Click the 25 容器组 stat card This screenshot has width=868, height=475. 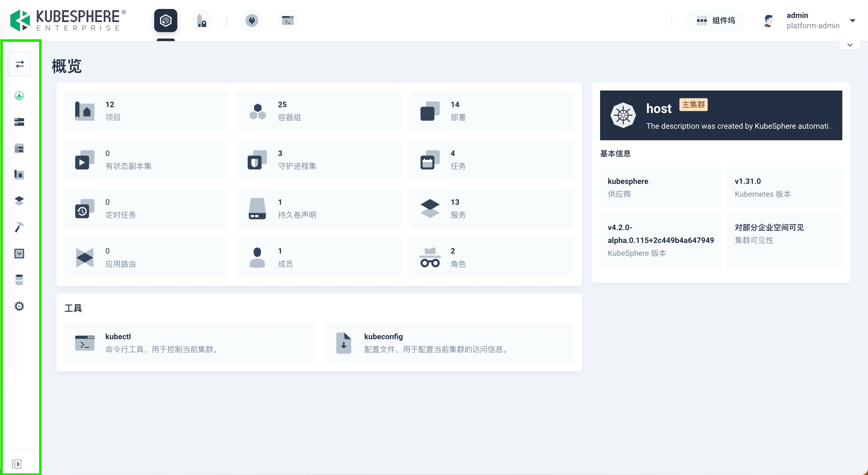click(x=319, y=111)
